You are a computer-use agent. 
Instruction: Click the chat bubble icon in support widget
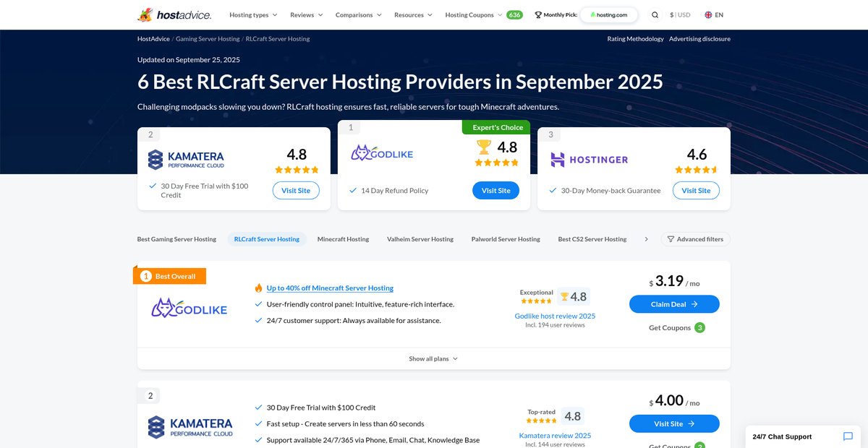[848, 436]
